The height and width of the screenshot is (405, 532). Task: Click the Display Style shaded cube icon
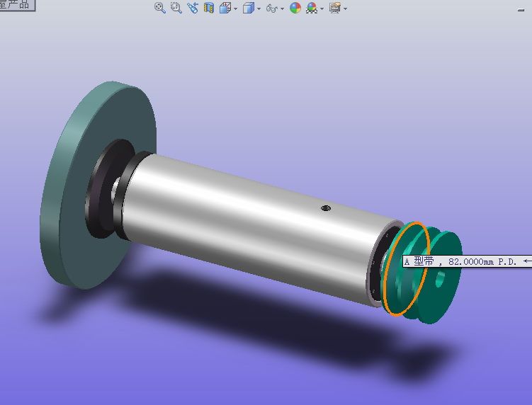247,8
